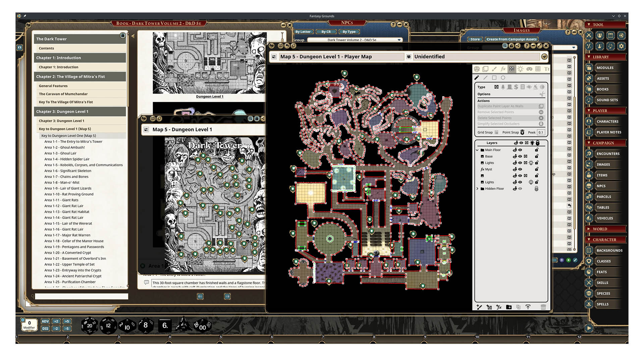Select the door occluder type icon

[x=509, y=87]
